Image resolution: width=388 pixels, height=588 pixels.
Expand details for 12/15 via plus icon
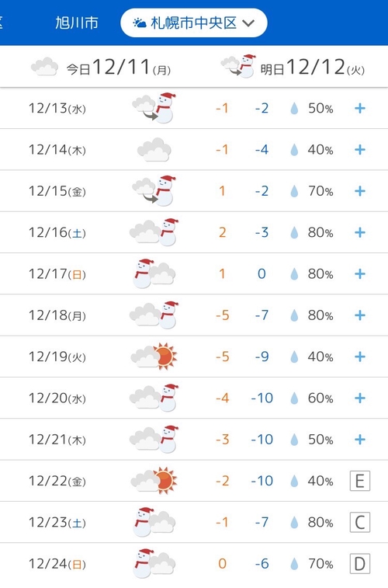tap(360, 191)
